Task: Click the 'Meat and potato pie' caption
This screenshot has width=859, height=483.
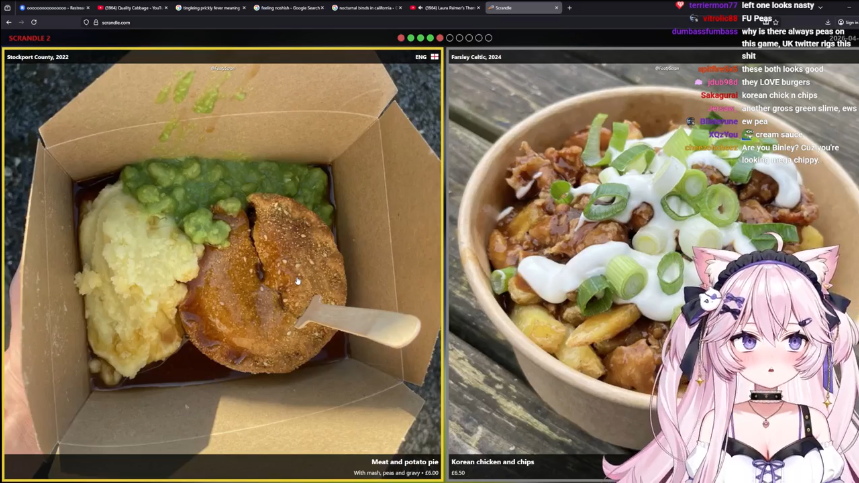Action: (405, 462)
